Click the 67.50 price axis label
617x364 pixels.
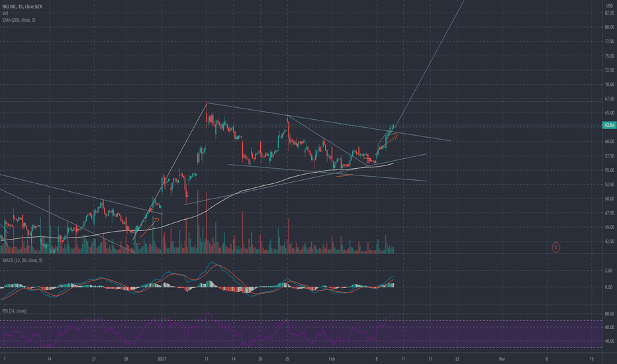pos(610,99)
